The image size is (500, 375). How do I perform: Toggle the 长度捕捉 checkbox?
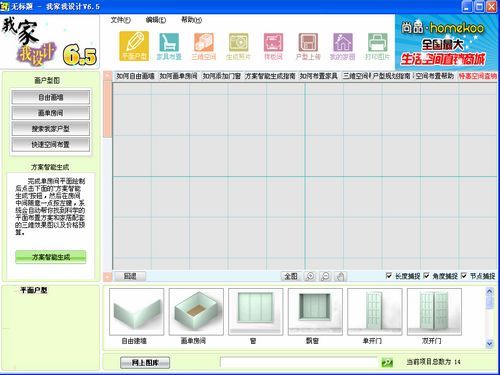coord(389,276)
